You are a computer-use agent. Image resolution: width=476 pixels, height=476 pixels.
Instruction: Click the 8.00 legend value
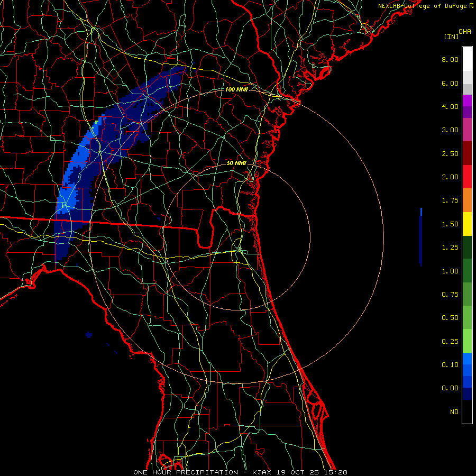(x=450, y=59)
